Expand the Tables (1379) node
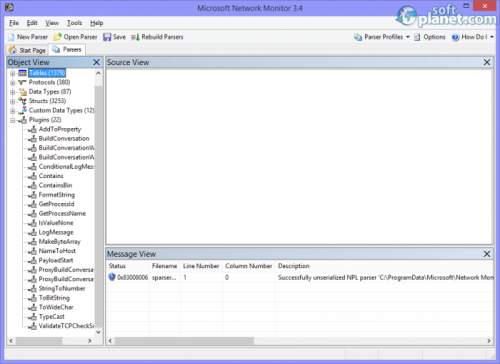 [x=13, y=73]
